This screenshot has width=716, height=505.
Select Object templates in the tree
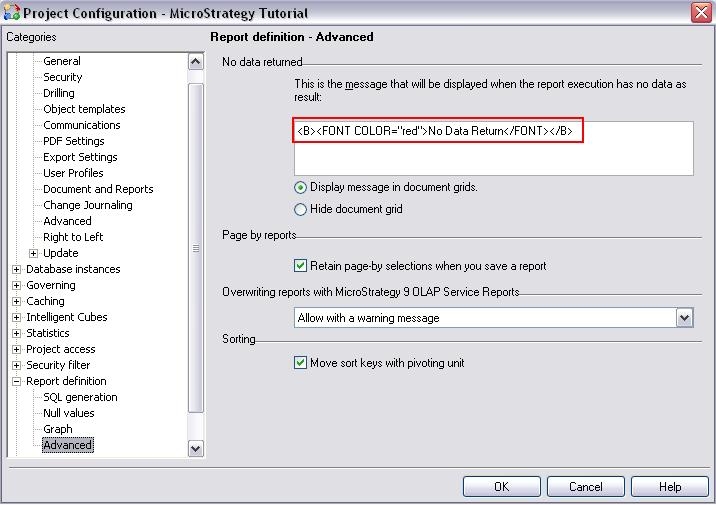(x=84, y=109)
